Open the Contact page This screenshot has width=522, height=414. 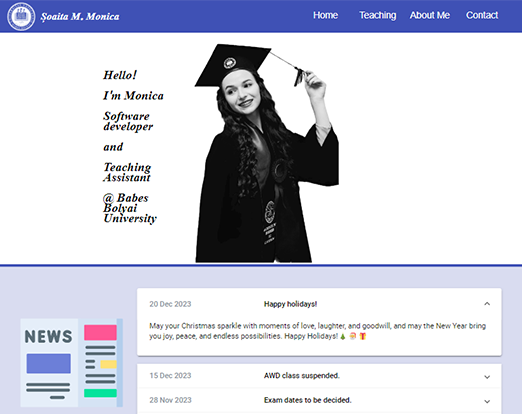coord(482,15)
